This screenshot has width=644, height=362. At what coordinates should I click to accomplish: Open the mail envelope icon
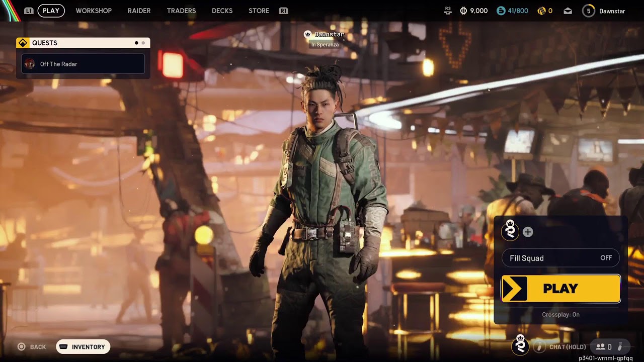[x=568, y=11]
